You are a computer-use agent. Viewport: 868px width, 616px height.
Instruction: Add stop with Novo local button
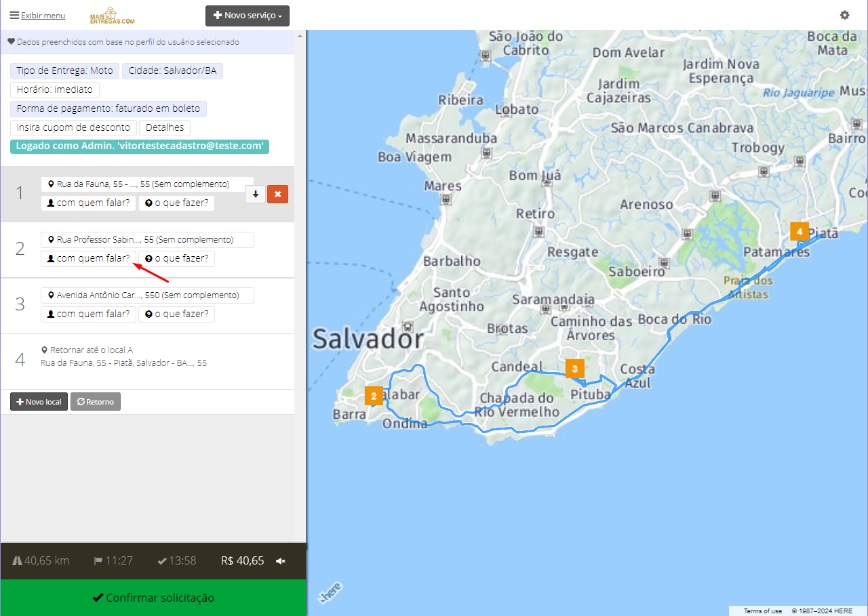(x=39, y=402)
